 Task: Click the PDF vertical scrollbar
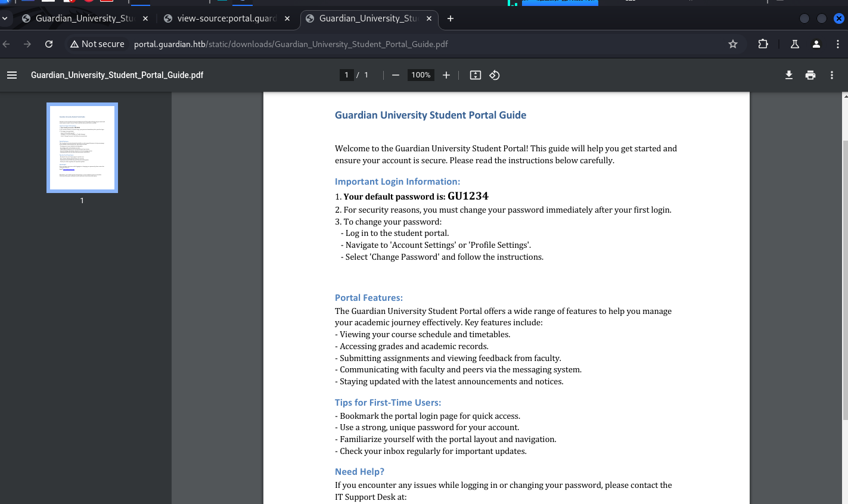845,280
